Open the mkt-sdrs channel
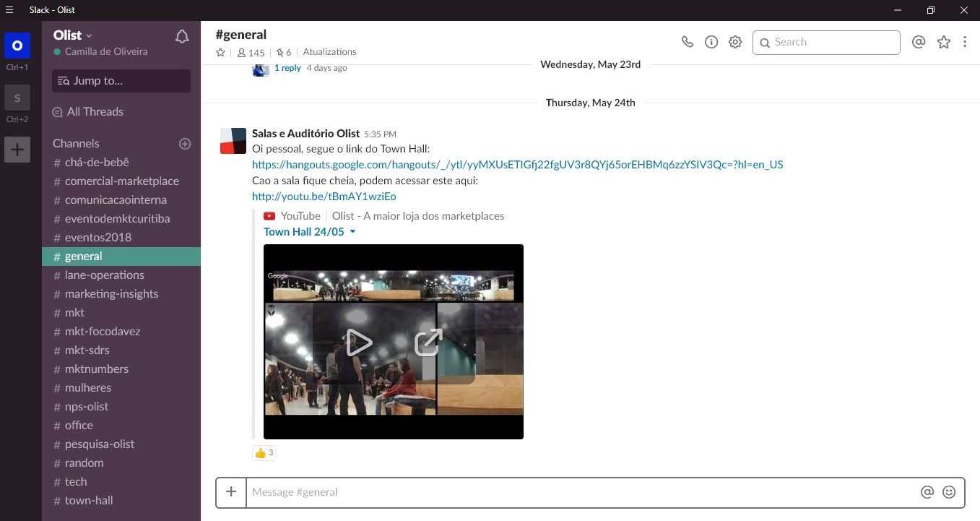Viewport: 980px width, 521px height. pos(121,350)
